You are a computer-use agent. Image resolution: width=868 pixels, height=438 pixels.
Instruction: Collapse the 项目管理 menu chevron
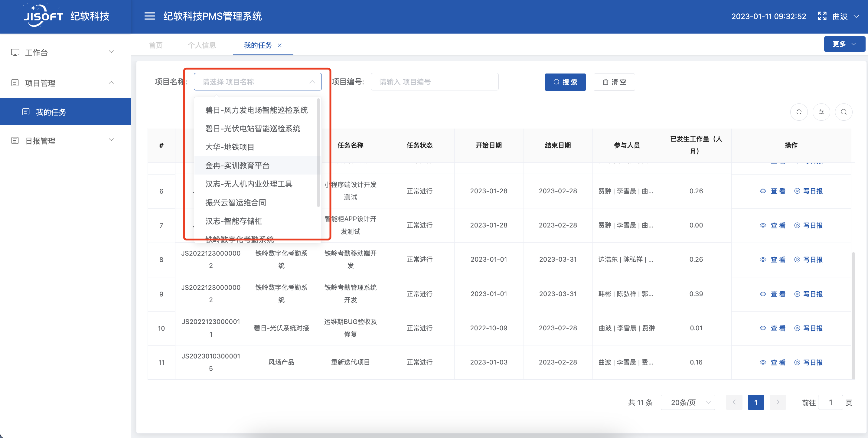(x=111, y=83)
